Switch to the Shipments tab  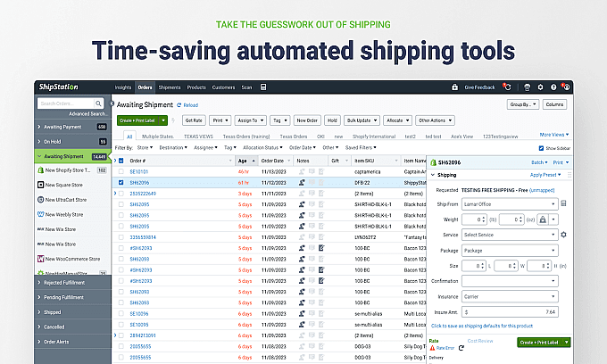170,87
